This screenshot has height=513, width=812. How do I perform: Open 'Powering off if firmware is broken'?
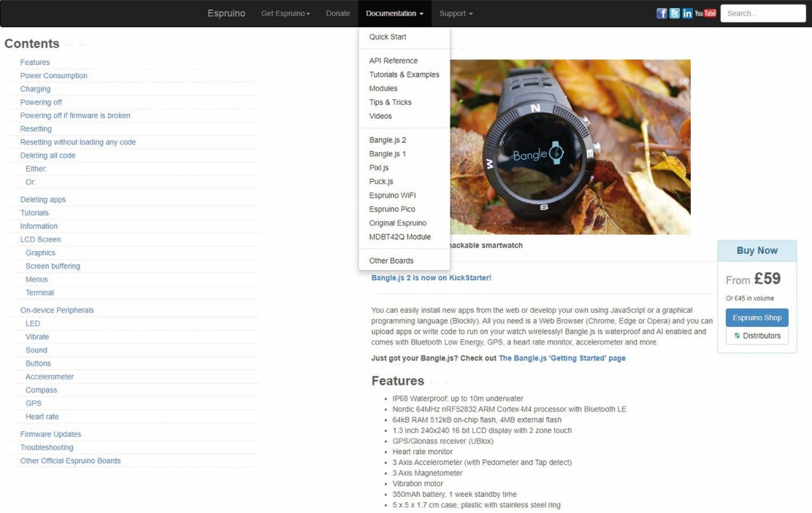[x=75, y=116]
